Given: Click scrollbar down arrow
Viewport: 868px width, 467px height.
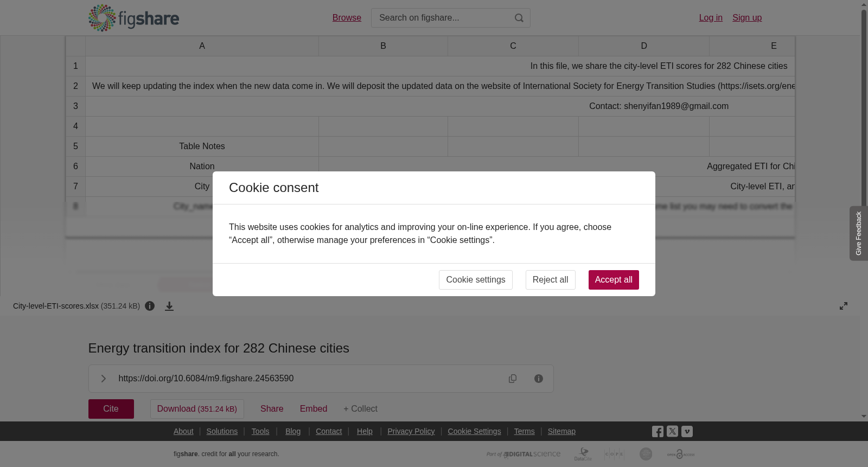Looking at the screenshot, I should (864, 417).
